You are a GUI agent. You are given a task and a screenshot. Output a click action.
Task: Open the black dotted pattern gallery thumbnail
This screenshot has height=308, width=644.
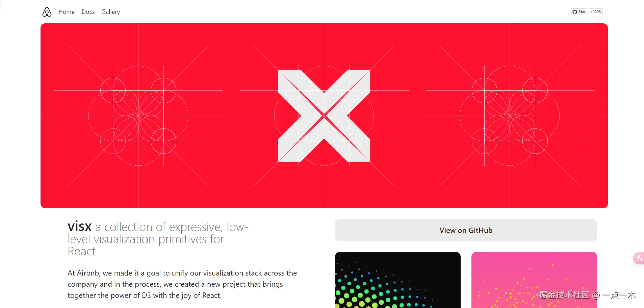tap(398, 280)
